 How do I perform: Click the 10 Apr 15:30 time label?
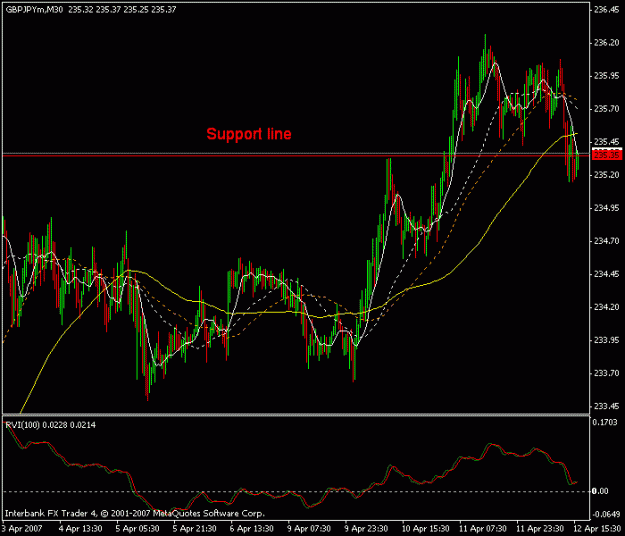(x=425, y=529)
